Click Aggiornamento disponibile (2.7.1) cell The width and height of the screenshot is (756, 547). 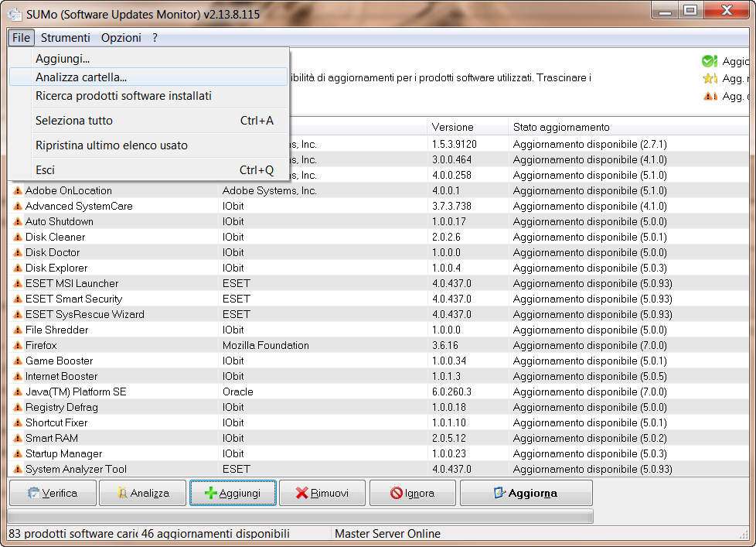pos(590,144)
